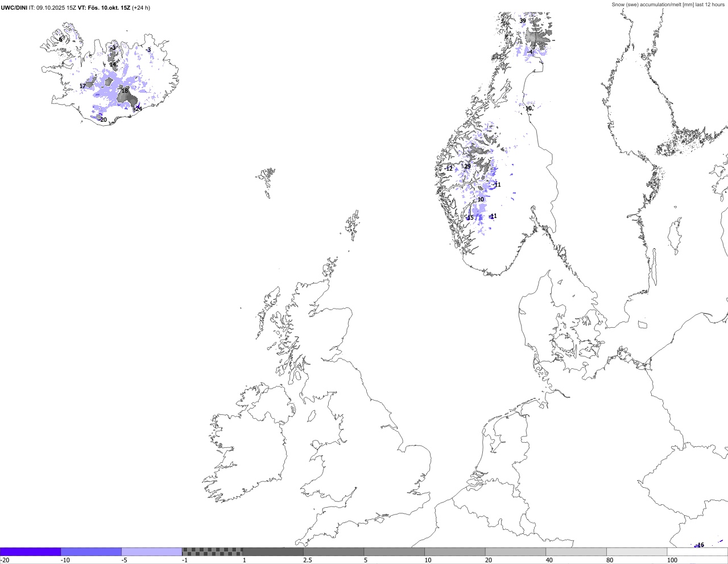728x564 pixels.
Task: Click the (+24 h) forecast lead text
Action: 141,8
